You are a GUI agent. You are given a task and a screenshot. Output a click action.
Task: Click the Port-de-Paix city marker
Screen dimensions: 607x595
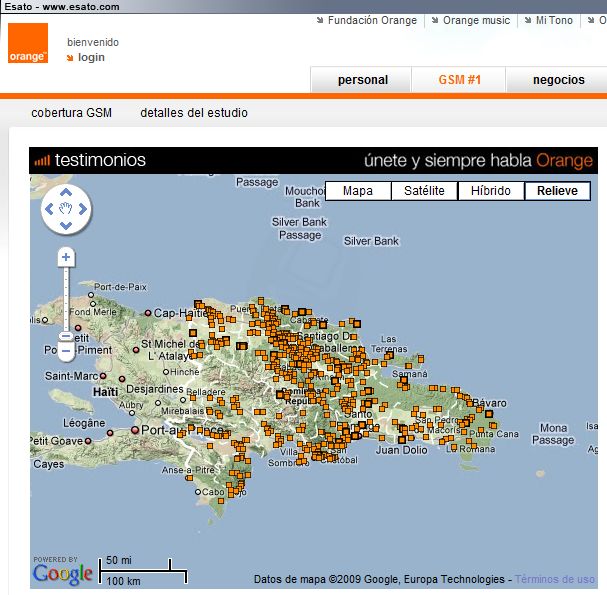[x=91, y=295]
